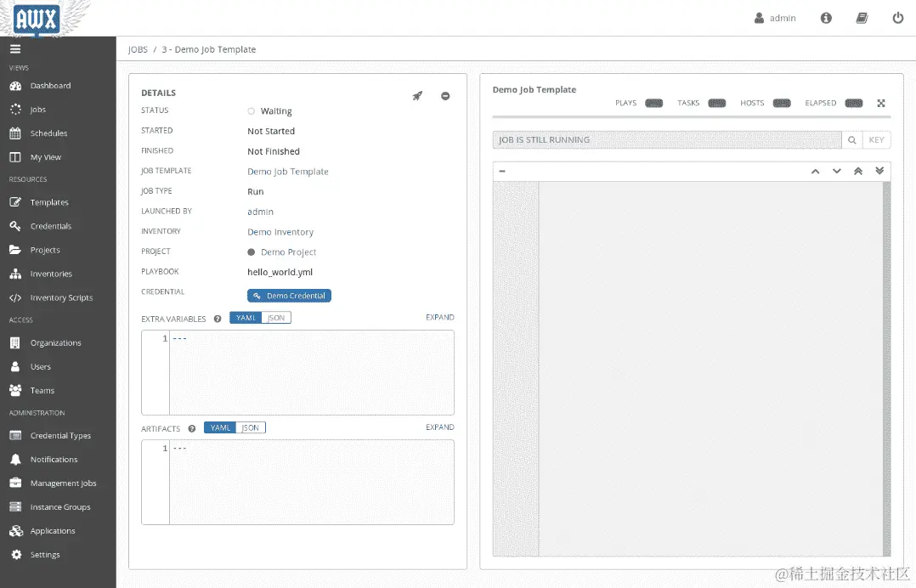
Task: Click the Users person icon
Action: point(15,367)
